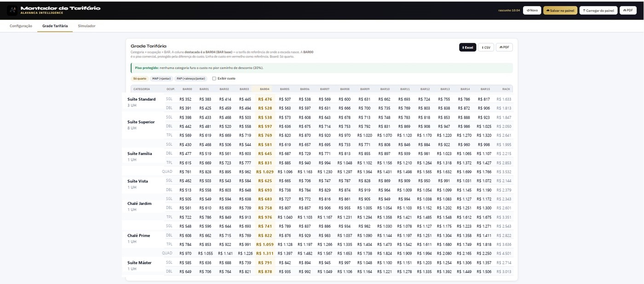
Task: Click the BAR12 column header
Action: (x=425, y=89)
